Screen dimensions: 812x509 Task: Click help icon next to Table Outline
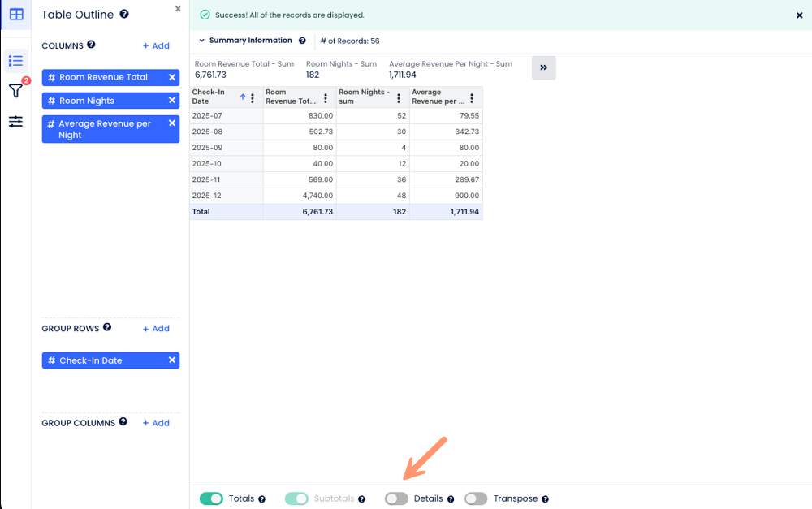[x=124, y=14]
